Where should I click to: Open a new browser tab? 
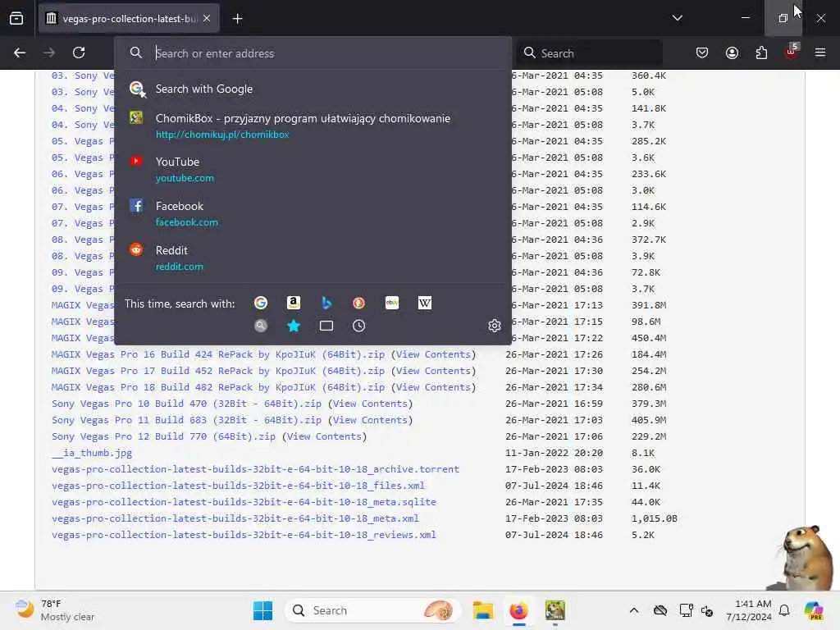click(x=237, y=19)
